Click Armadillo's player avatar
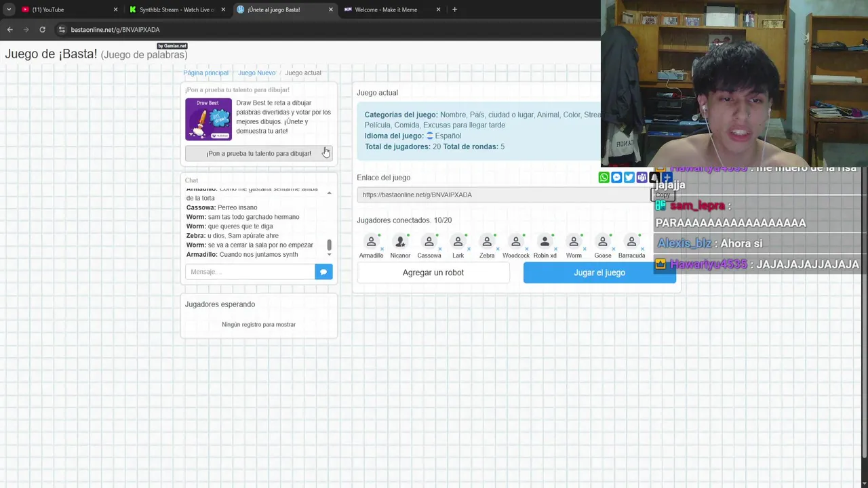 click(371, 241)
